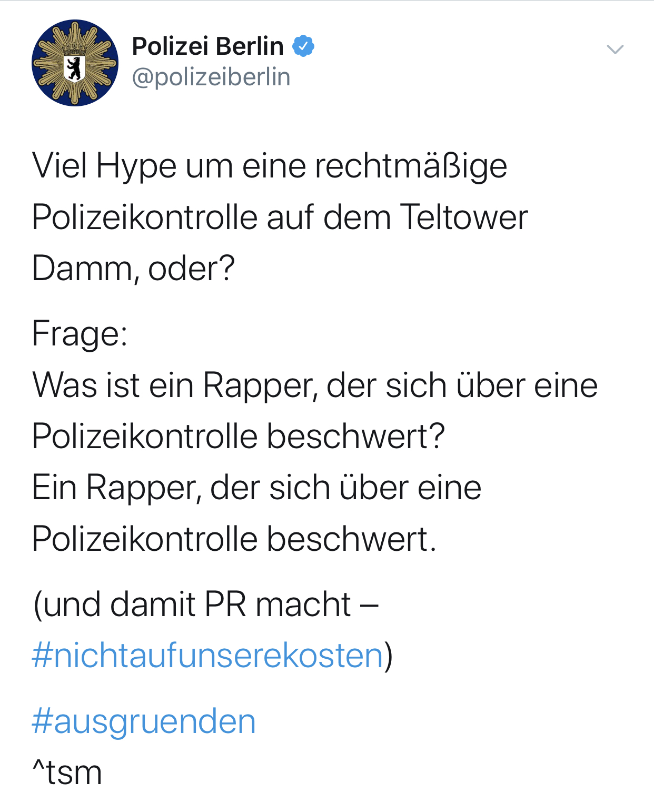The width and height of the screenshot is (654, 812).
Task: Open hashtag #ausgruenden
Action: coord(144,721)
